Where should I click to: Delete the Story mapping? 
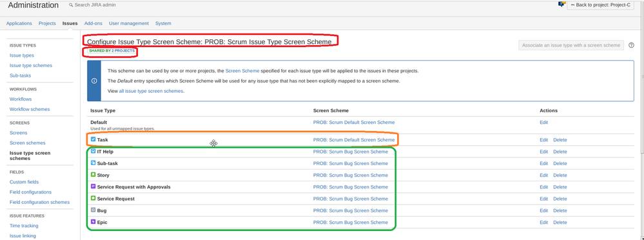pos(560,175)
